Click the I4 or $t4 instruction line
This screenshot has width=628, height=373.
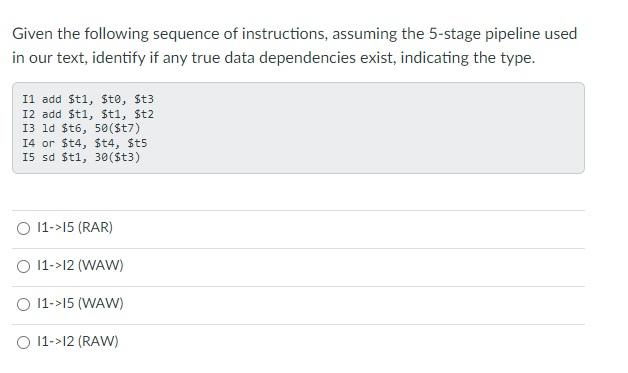coord(85,143)
